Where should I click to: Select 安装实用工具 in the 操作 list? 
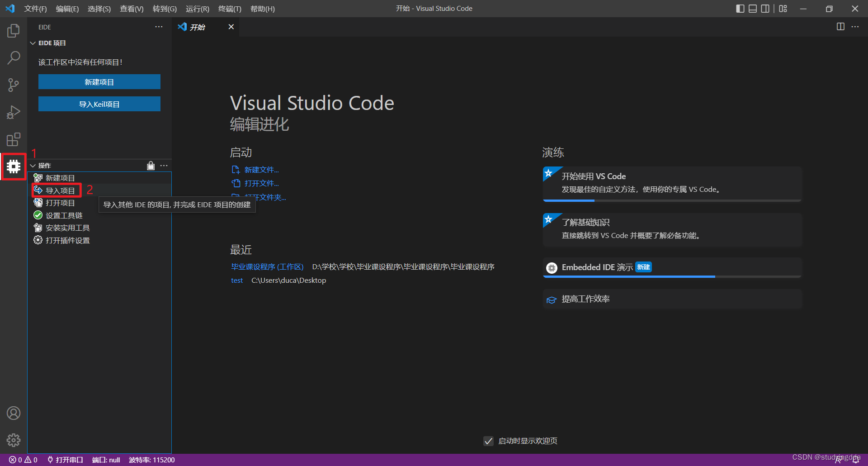pos(99,228)
